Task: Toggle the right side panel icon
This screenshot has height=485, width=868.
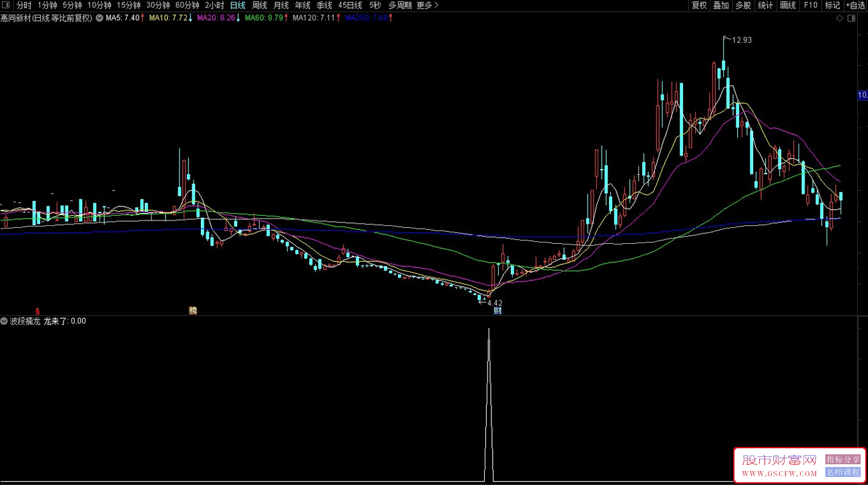Action: (851, 19)
